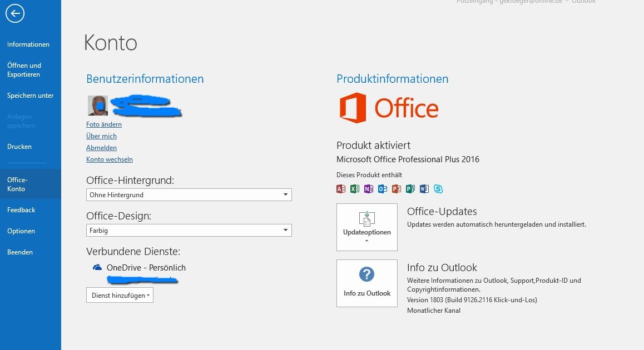The height and width of the screenshot is (350, 644).
Task: Click the Produktinformationen heading
Action: click(x=392, y=79)
